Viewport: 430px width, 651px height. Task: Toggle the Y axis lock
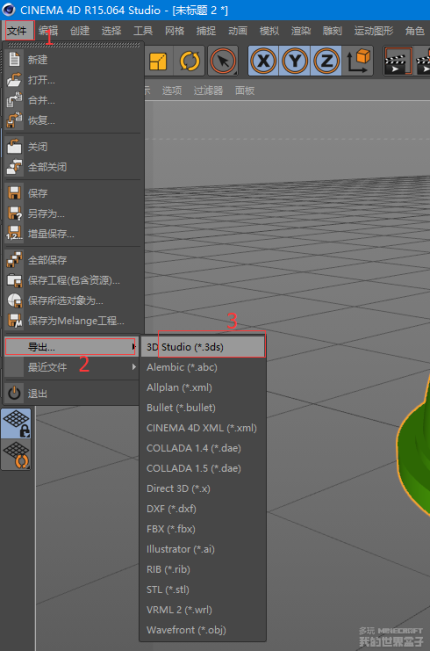click(295, 61)
